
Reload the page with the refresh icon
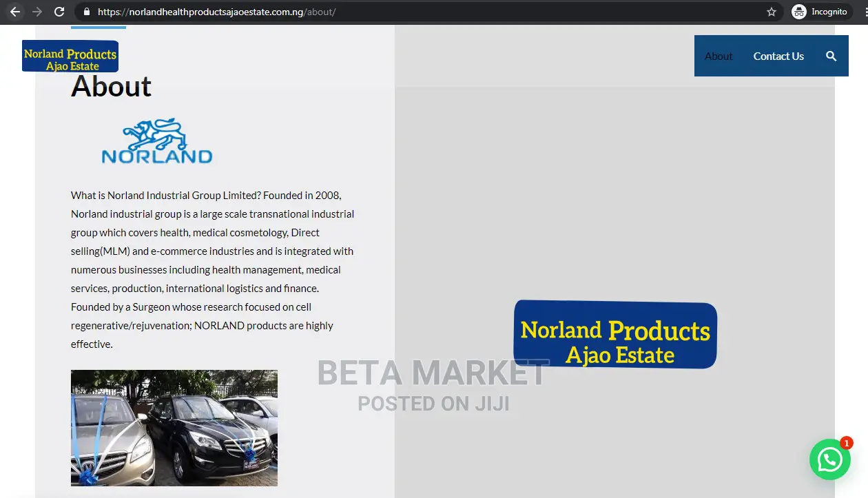tap(59, 12)
